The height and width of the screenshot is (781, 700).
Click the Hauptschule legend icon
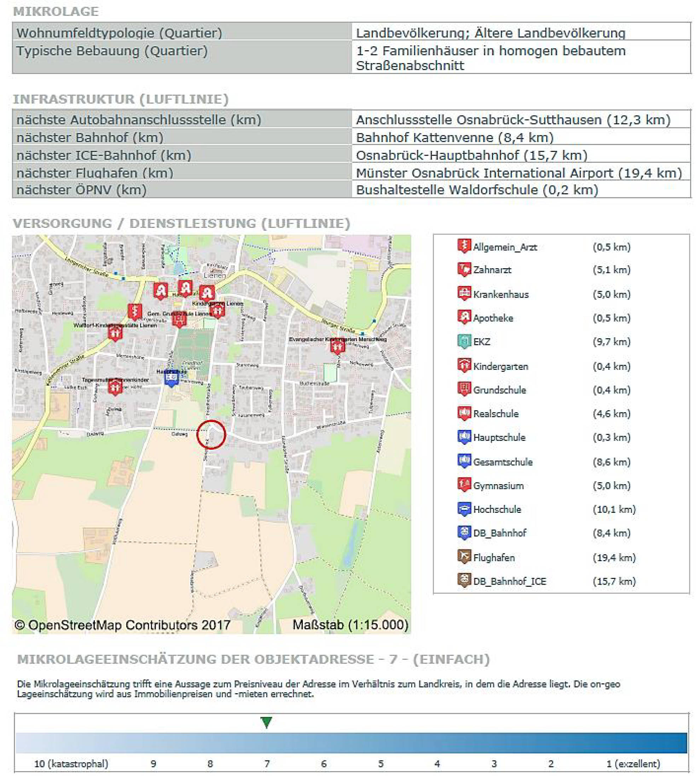464,437
